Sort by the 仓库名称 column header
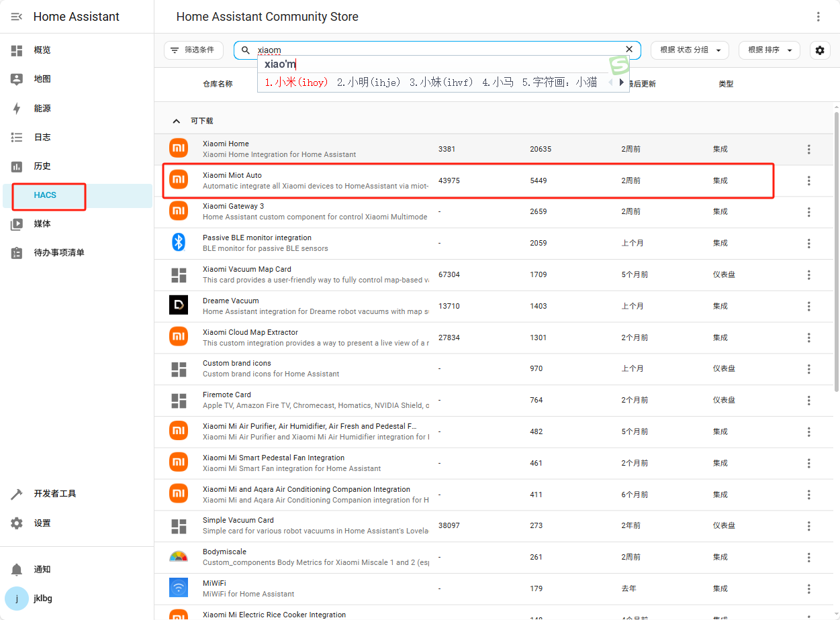This screenshot has width=840, height=620. [x=218, y=84]
